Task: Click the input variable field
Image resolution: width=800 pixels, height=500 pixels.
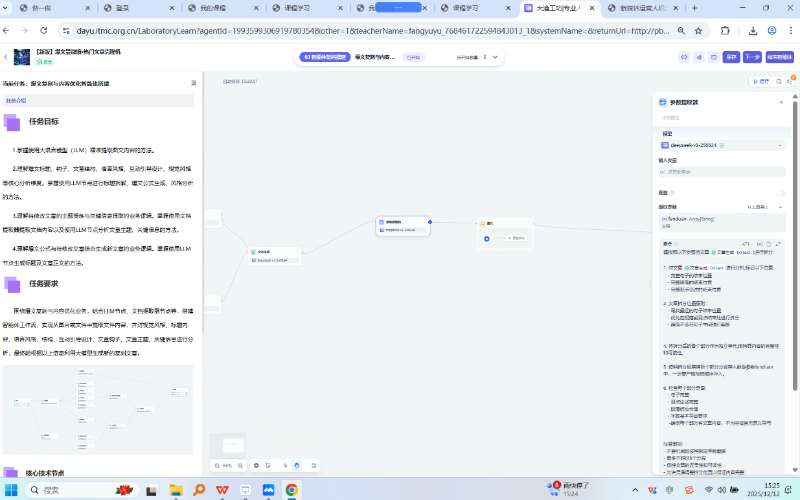Action: tap(720, 170)
